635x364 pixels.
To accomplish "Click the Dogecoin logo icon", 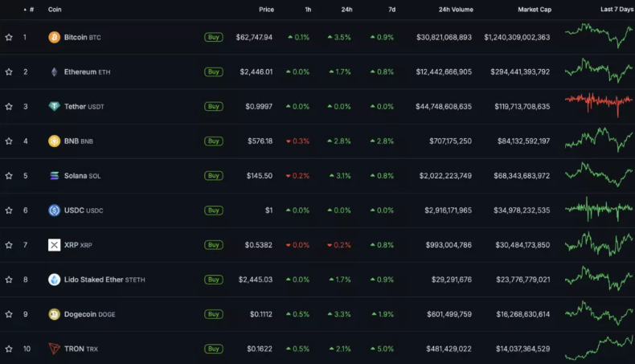I will 55,314.
